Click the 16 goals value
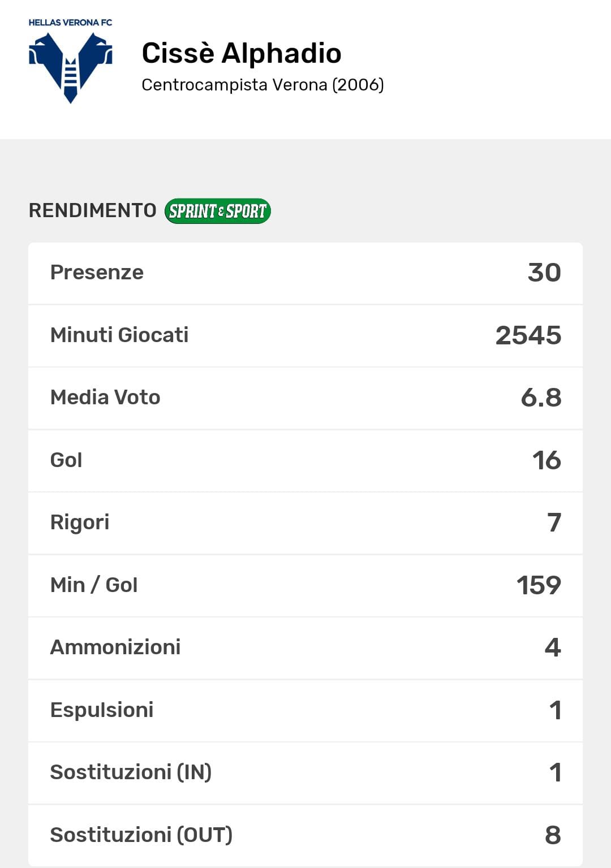The height and width of the screenshot is (868, 611). [x=546, y=460]
